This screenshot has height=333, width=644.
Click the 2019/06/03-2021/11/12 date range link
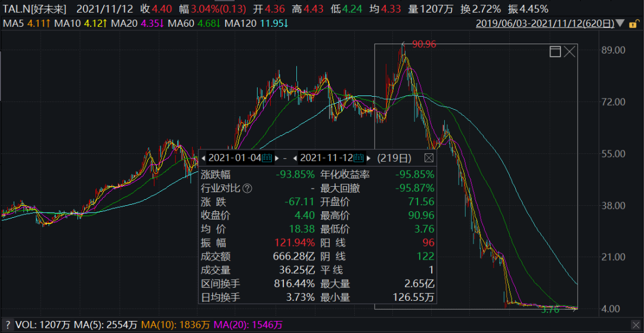[x=545, y=24]
